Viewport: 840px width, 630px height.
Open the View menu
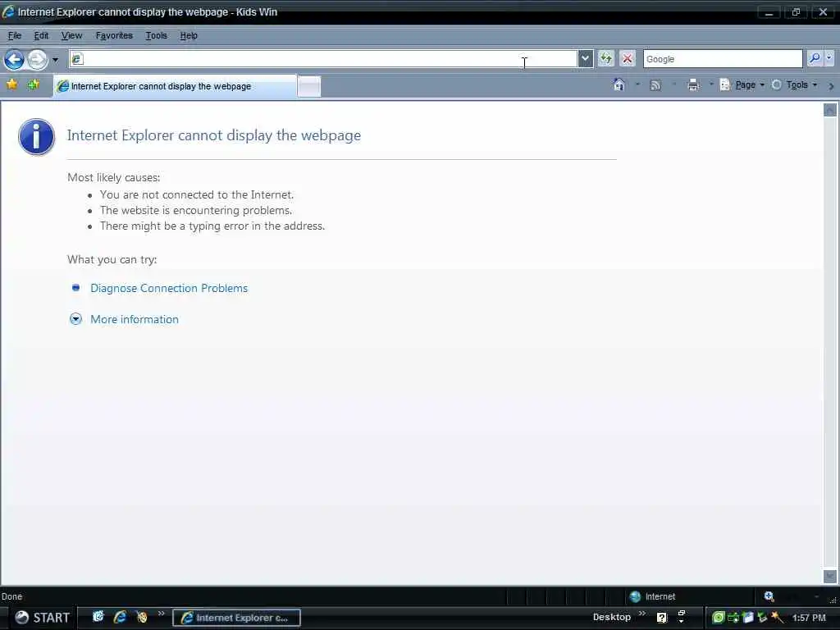click(x=72, y=36)
